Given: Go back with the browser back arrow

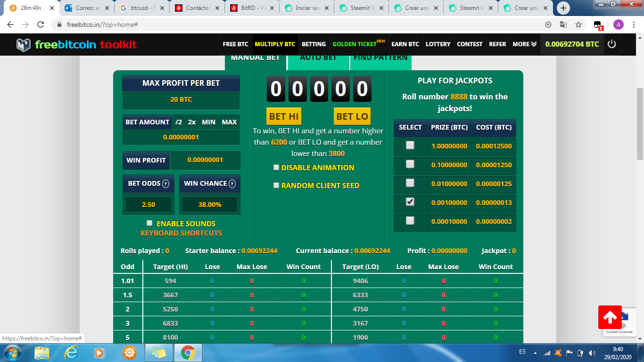Looking at the screenshot, I should (10, 25).
